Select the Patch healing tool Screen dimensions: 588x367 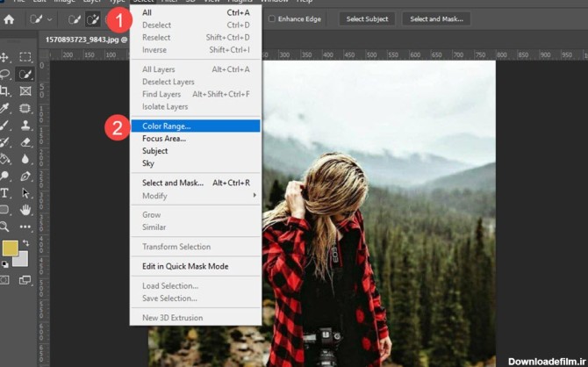(25, 108)
